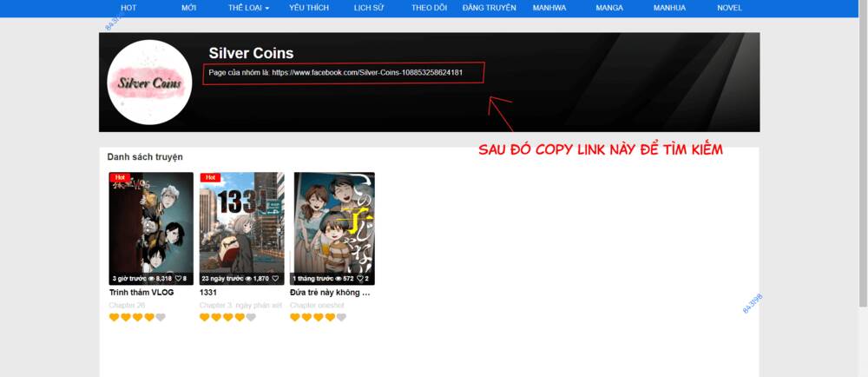Open the NOVEL menu item
Viewport: 868px width, 377px height.
click(x=729, y=8)
